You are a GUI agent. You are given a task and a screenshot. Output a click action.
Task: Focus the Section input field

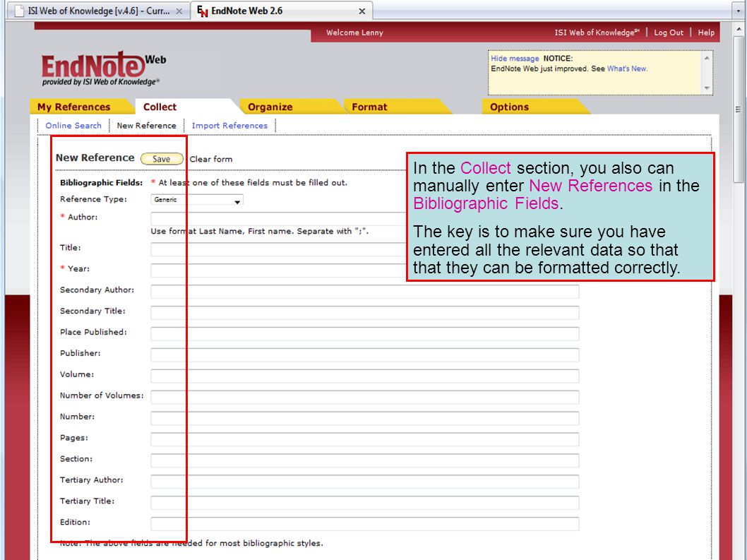(365, 460)
